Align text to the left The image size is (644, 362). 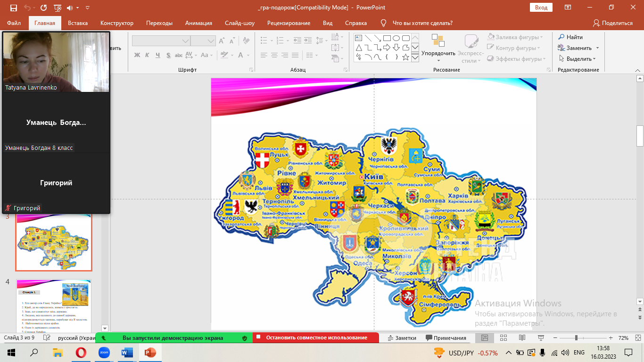[x=264, y=55]
